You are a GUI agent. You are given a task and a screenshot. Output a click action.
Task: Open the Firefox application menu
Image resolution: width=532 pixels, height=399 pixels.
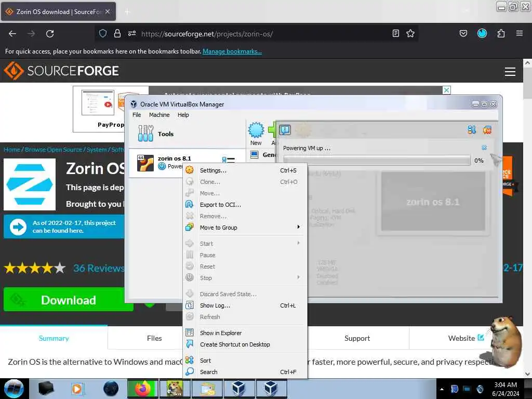(519, 33)
